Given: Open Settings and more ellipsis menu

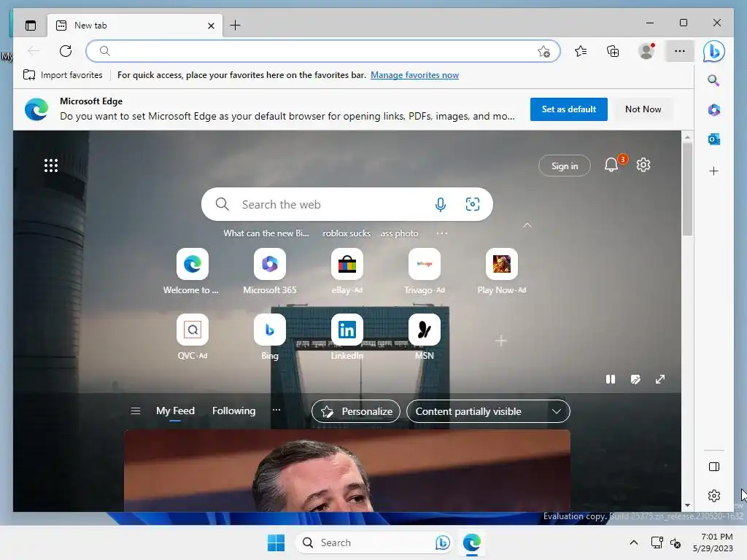Looking at the screenshot, I should point(680,51).
